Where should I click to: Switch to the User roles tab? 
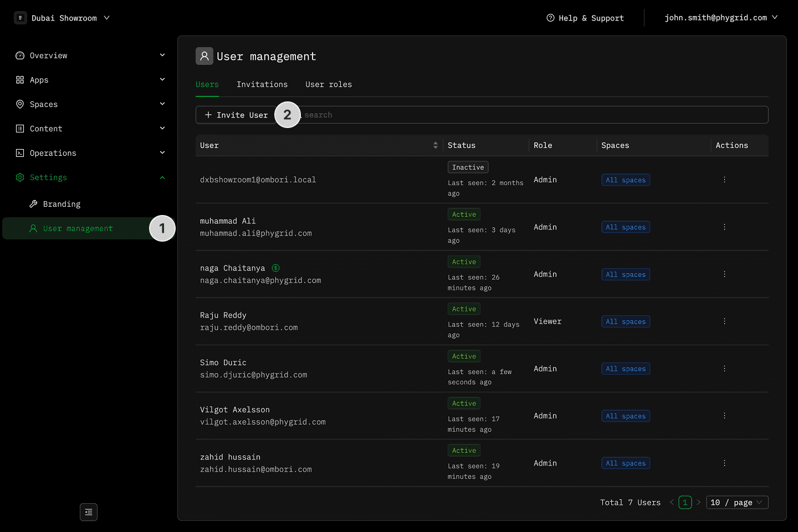click(329, 84)
